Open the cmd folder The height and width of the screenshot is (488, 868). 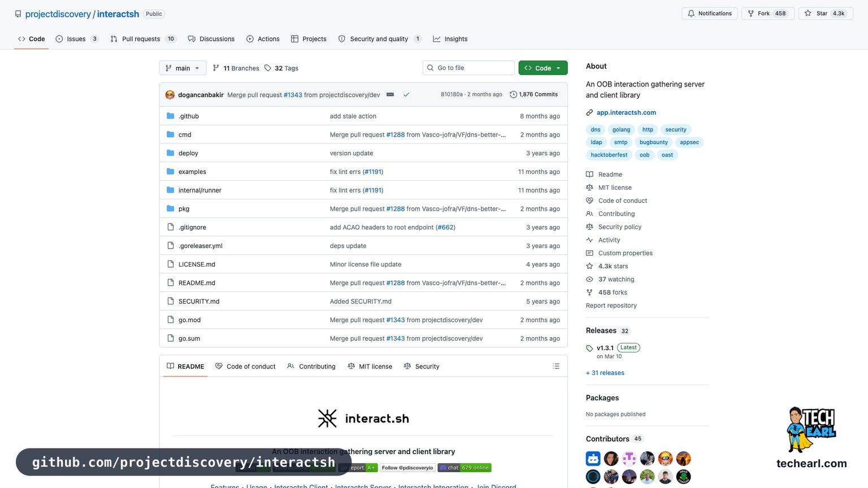185,134
